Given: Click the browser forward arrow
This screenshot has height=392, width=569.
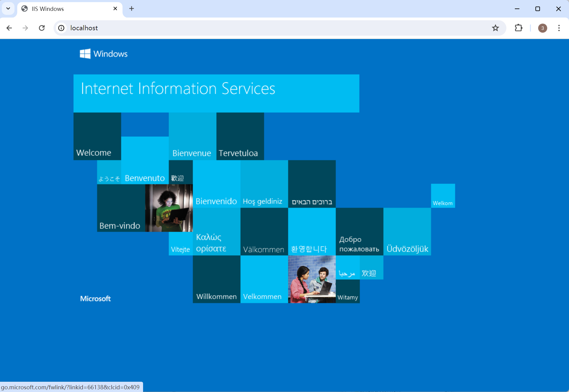Looking at the screenshot, I should pos(25,28).
